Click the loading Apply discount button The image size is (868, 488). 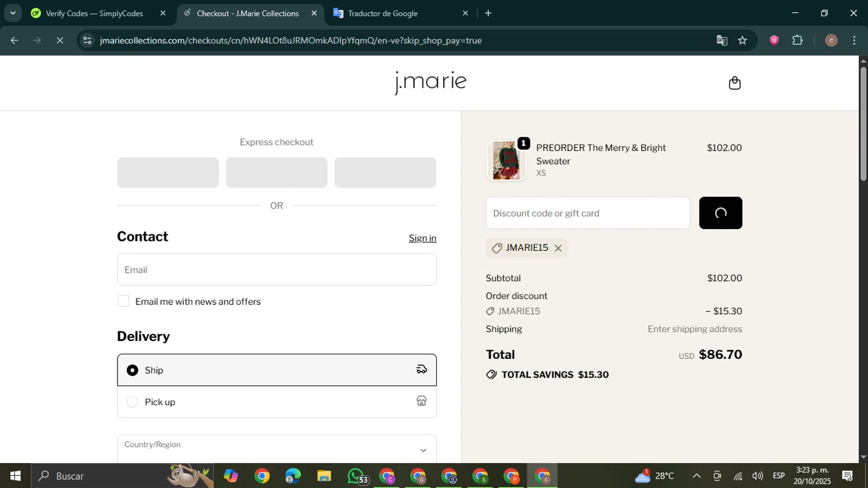coord(720,213)
